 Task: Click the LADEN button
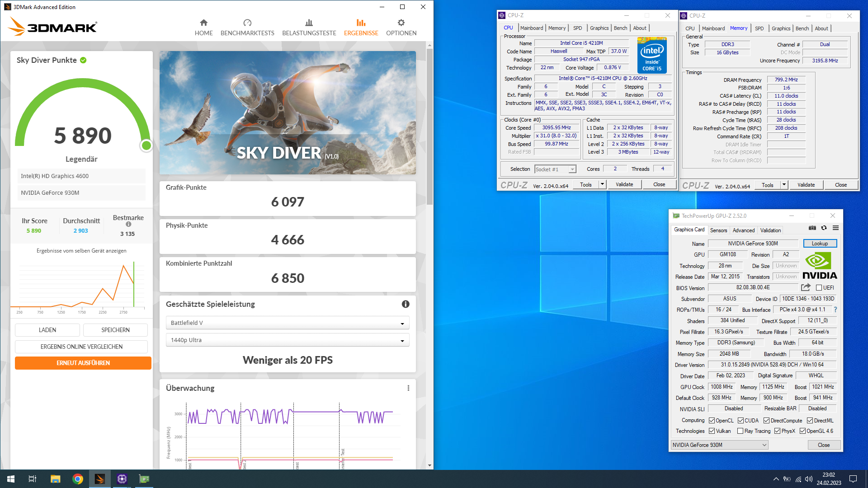tap(47, 330)
